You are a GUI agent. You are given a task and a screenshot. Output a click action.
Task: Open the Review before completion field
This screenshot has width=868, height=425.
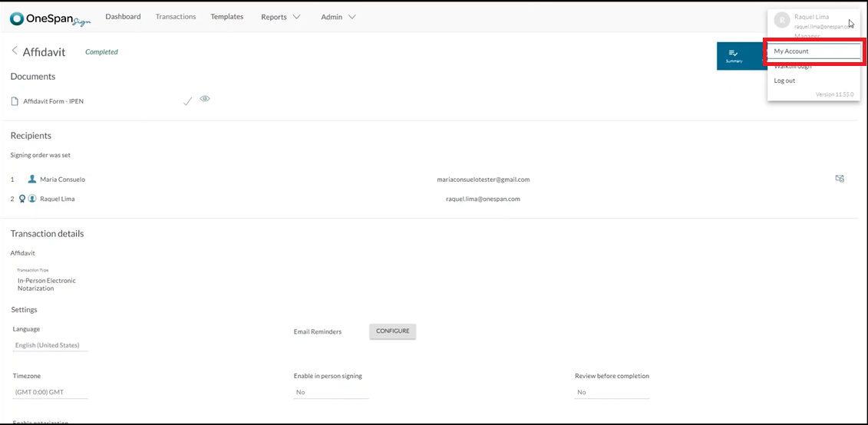pyautogui.click(x=612, y=392)
